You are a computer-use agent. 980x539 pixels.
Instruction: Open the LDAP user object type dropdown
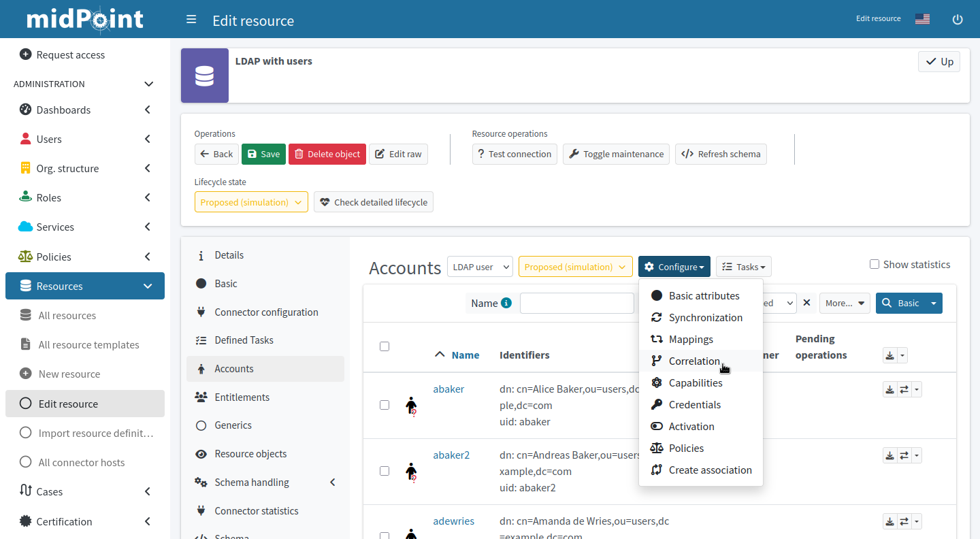point(480,267)
